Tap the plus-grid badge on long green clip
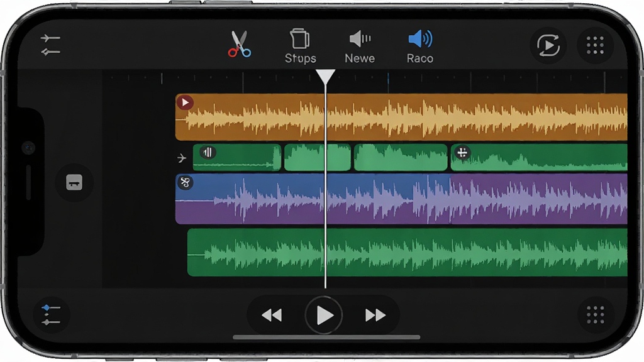This screenshot has width=644, height=362. 462,153
